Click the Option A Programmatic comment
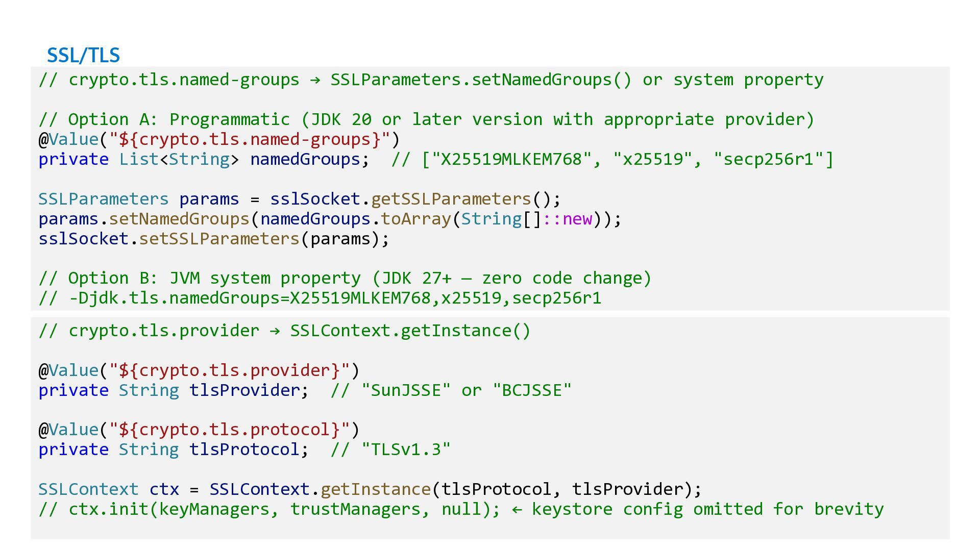The width and height of the screenshot is (980, 551). 426,119
